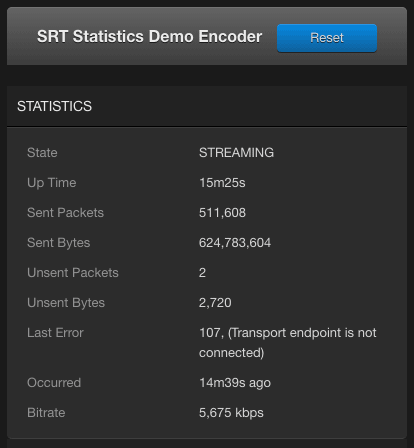Select the STREAMING state value
This screenshot has height=448, width=414.
click(236, 153)
